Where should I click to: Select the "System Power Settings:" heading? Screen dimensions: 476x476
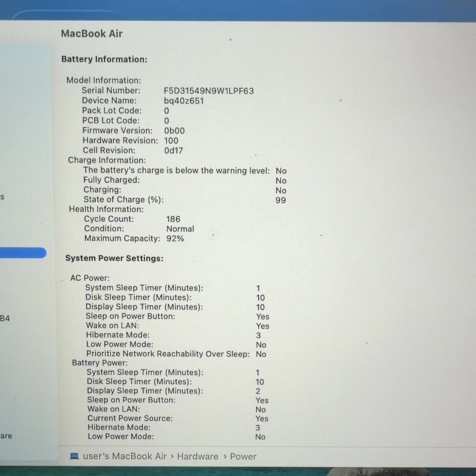[114, 258]
